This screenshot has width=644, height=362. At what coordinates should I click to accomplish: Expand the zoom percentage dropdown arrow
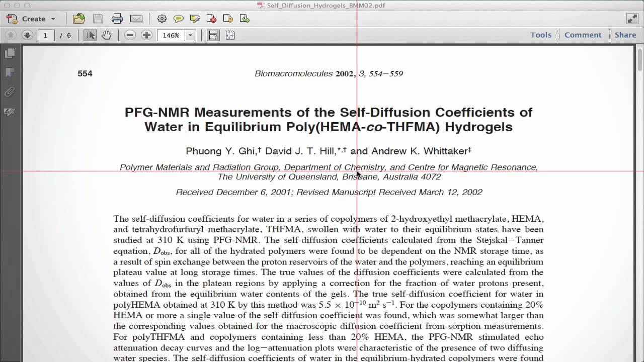click(x=190, y=35)
